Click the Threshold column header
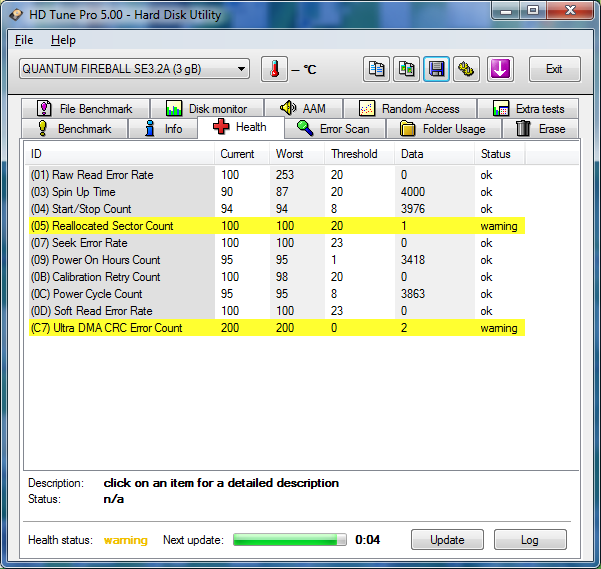The image size is (601, 569). (x=355, y=154)
